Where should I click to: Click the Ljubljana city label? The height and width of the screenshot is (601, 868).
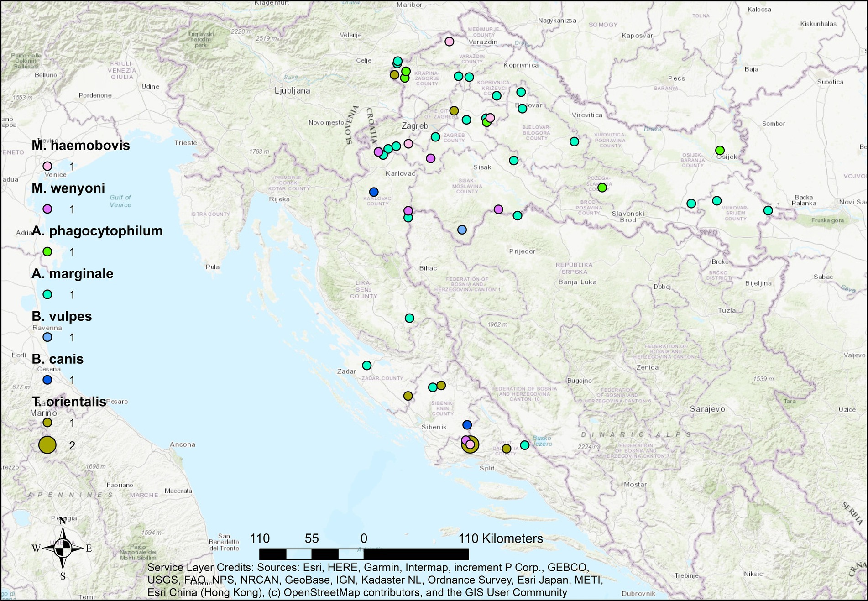(292, 91)
